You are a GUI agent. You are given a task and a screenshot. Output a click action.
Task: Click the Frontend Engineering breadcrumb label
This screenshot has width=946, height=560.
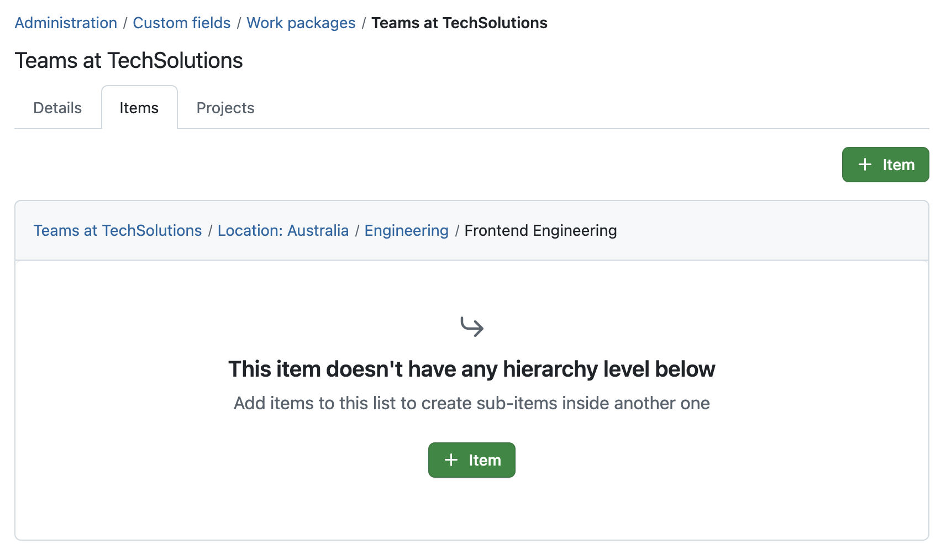(540, 230)
